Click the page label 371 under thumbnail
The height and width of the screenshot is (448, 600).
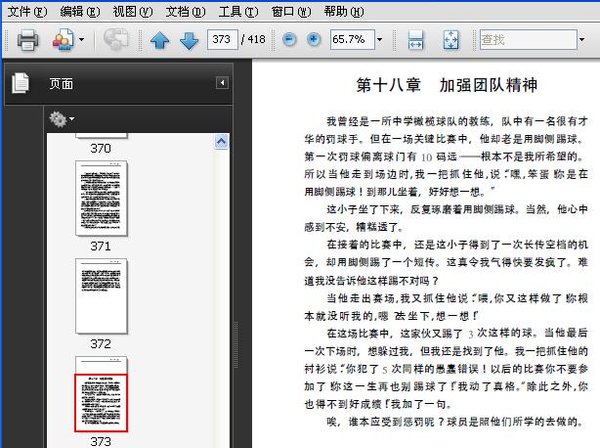click(101, 246)
